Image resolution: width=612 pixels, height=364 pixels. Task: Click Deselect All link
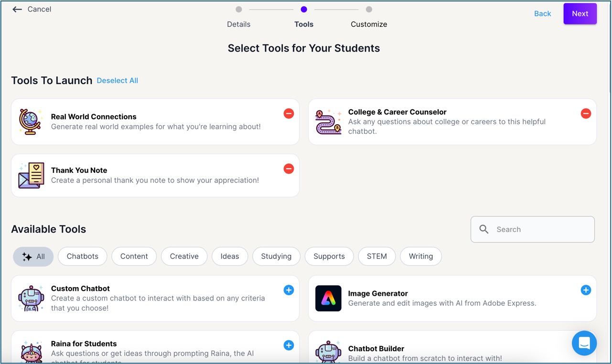[117, 81]
